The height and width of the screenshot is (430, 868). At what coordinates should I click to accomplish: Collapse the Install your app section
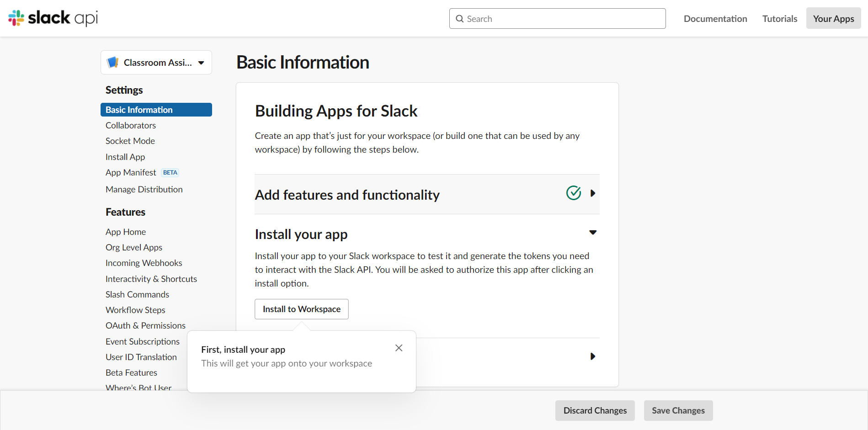pos(593,233)
